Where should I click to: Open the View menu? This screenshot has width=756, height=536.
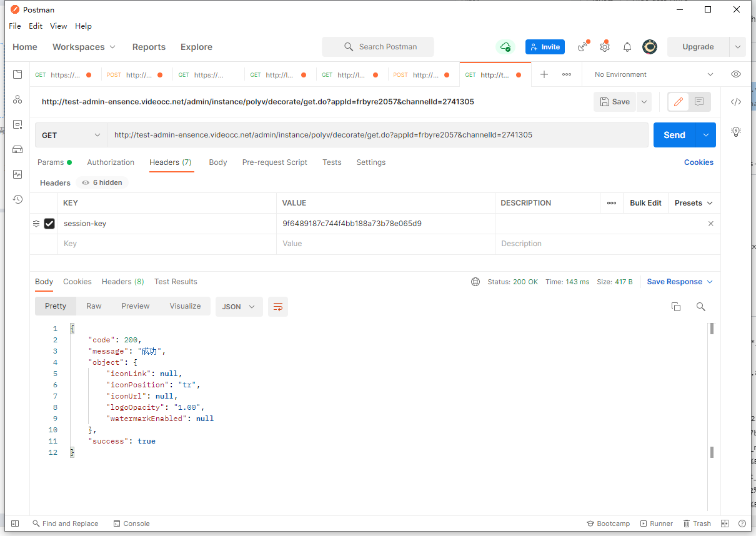tap(59, 26)
